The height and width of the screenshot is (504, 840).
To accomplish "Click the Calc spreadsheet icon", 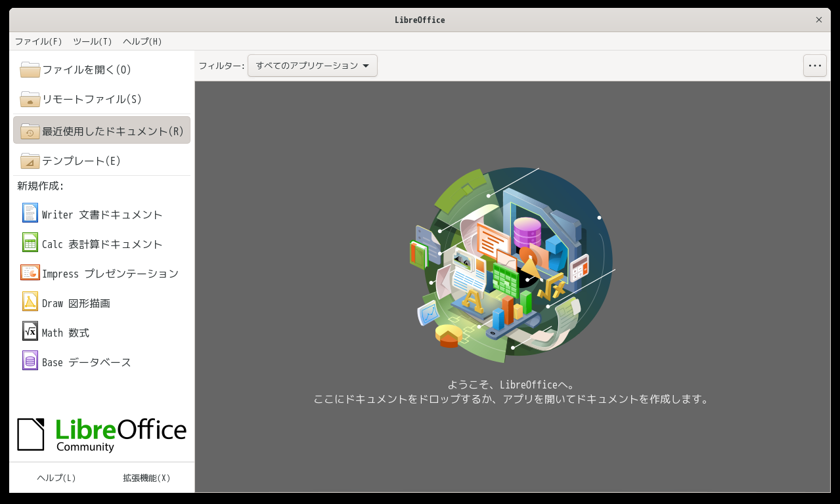I will pyautogui.click(x=30, y=243).
